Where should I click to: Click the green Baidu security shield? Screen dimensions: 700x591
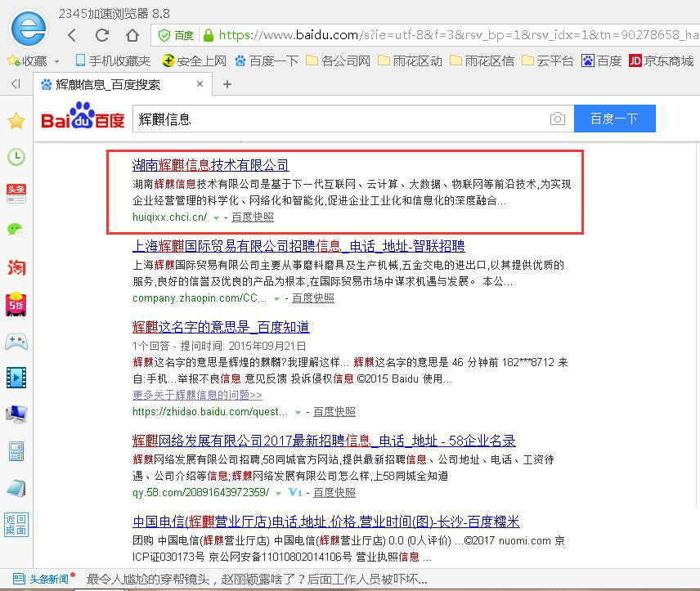click(164, 35)
